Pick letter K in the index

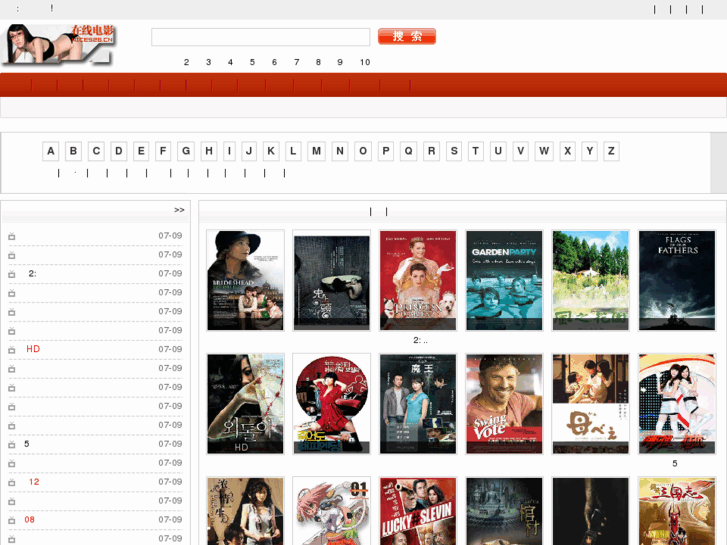(x=271, y=151)
